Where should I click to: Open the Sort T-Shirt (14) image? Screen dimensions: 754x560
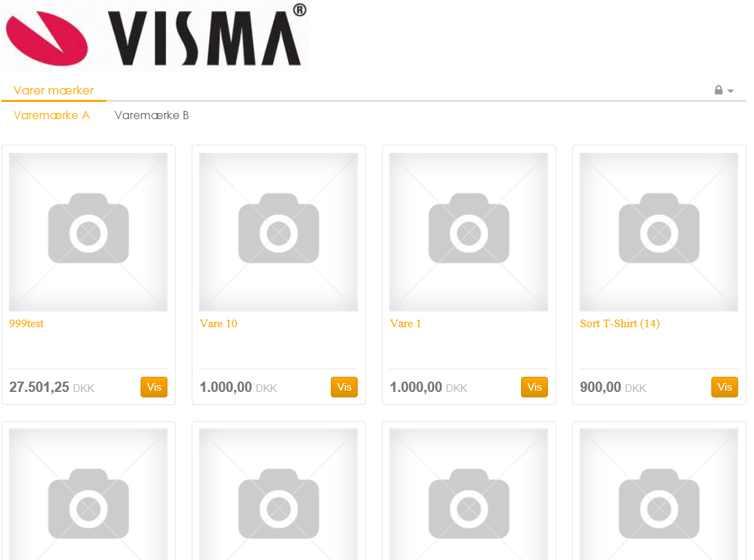coord(659,231)
